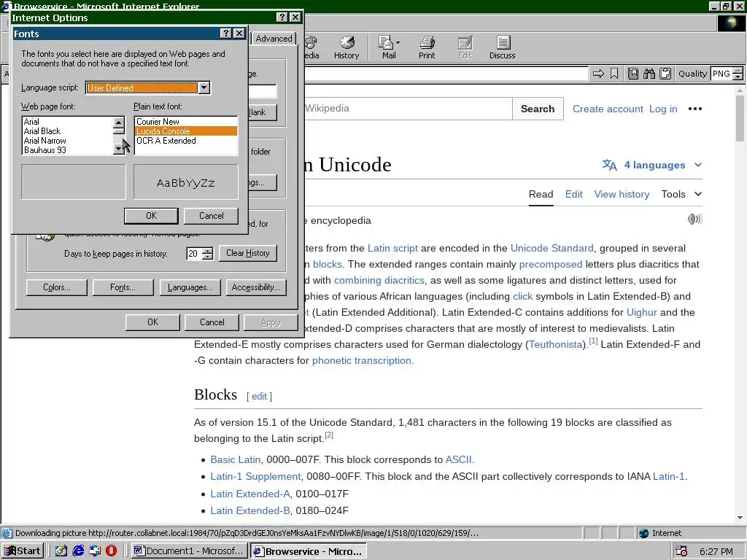747x560 pixels.
Task: Click the system tray scheduler icon
Action: (682, 551)
